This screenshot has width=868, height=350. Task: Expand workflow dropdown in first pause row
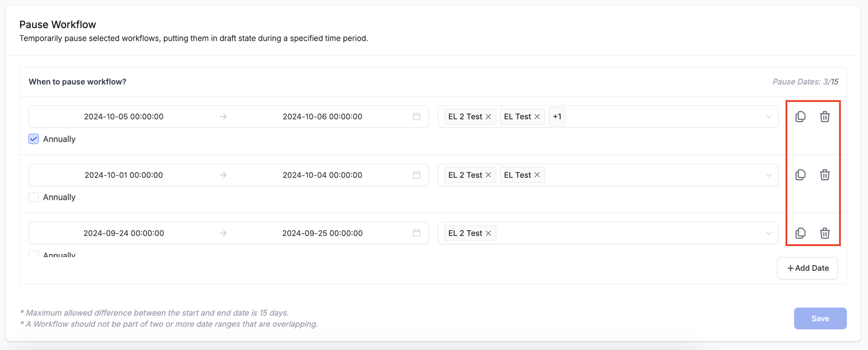[x=768, y=117]
